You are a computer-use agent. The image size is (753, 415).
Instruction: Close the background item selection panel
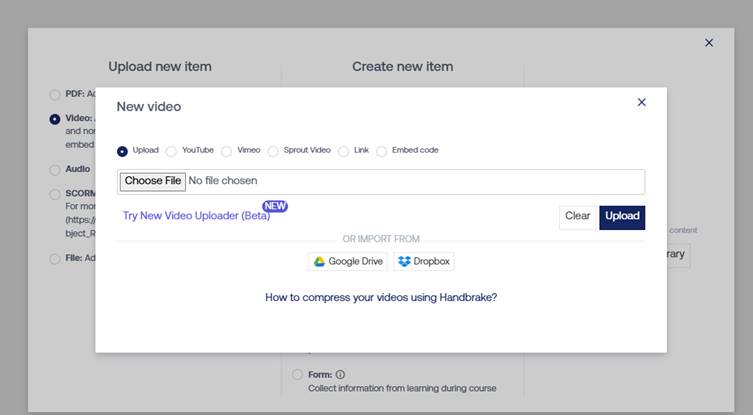709,43
